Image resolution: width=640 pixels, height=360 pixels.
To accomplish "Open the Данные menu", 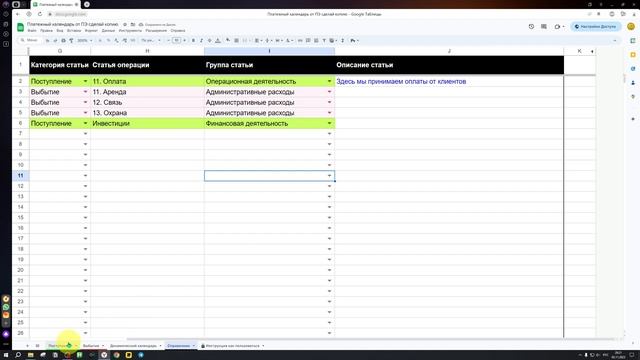I will [x=108, y=31].
